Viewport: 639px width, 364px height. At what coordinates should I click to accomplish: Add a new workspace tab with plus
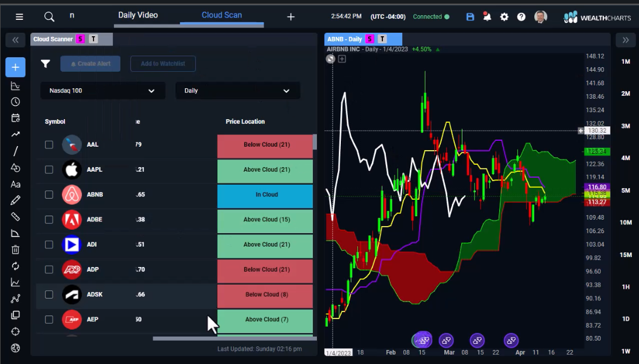[x=291, y=17]
